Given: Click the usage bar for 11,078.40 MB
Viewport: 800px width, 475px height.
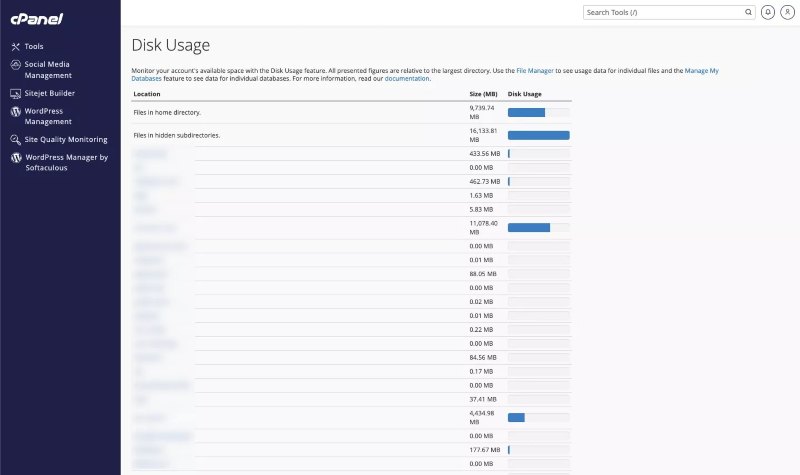Looking at the screenshot, I should (538, 228).
